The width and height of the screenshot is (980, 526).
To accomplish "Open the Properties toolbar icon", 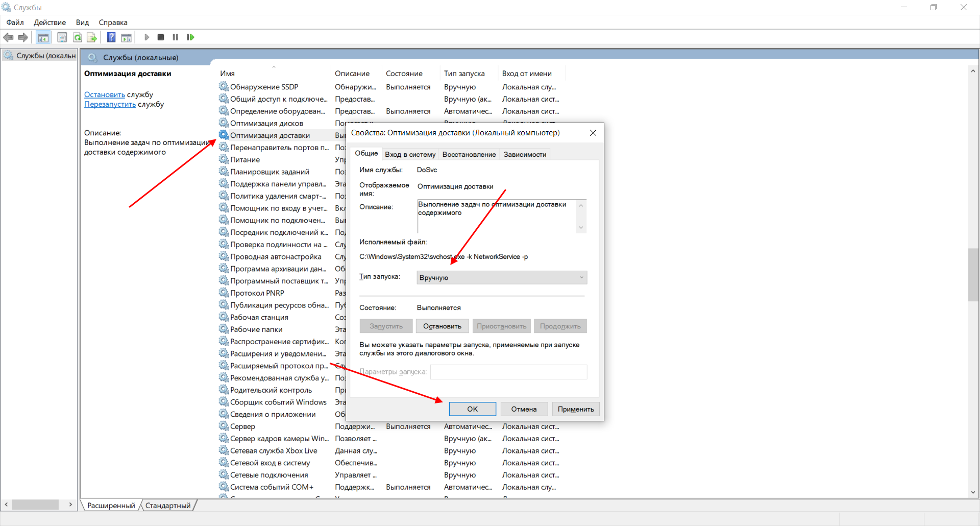I will 62,37.
